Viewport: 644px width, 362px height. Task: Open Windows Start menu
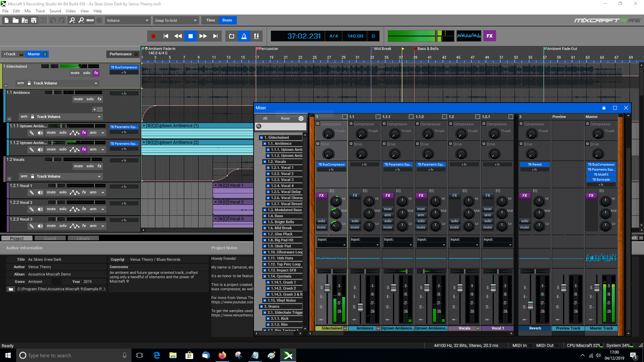[x=8, y=355]
